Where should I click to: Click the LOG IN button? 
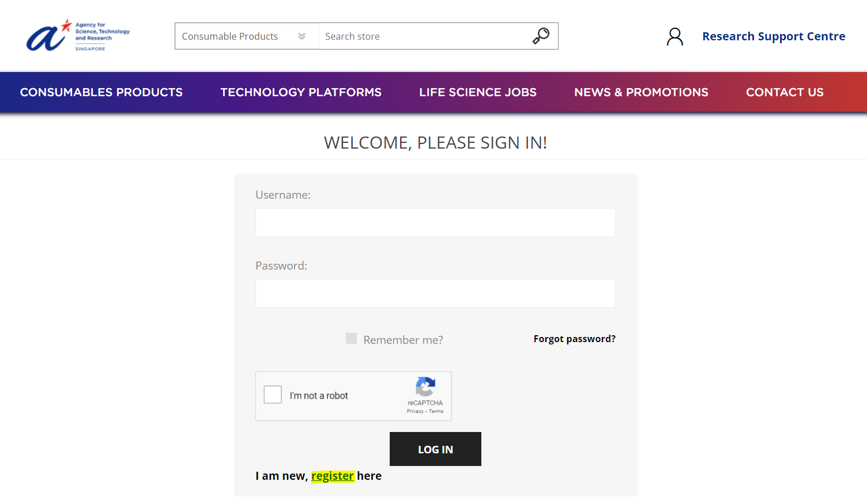pos(435,449)
